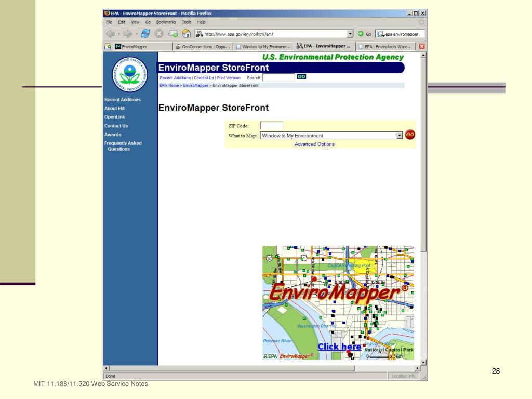The image size is (532, 399).
Task: Close the current tab with the red X
Action: [422, 46]
